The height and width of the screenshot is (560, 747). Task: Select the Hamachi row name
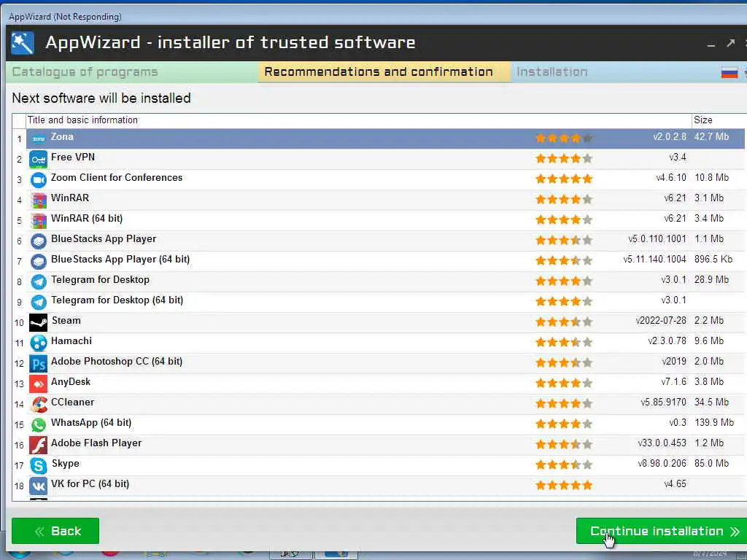71,341
